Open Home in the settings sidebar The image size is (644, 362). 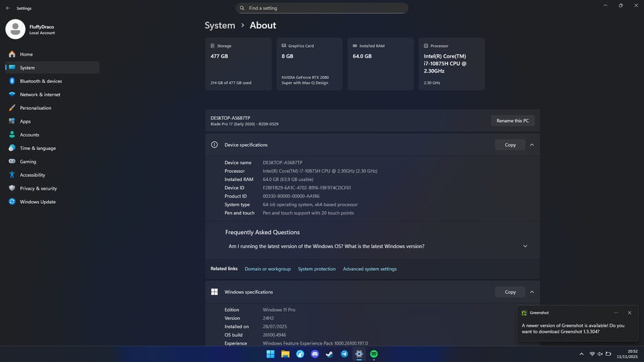tap(52, 54)
